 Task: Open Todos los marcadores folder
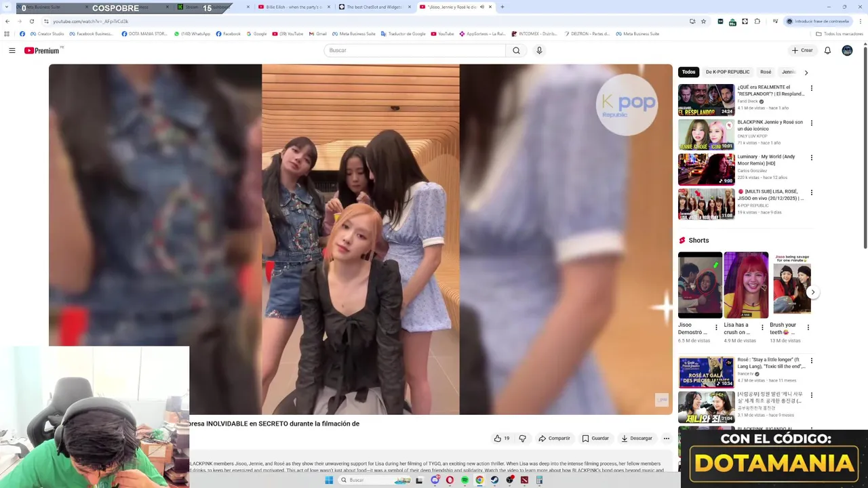point(840,33)
